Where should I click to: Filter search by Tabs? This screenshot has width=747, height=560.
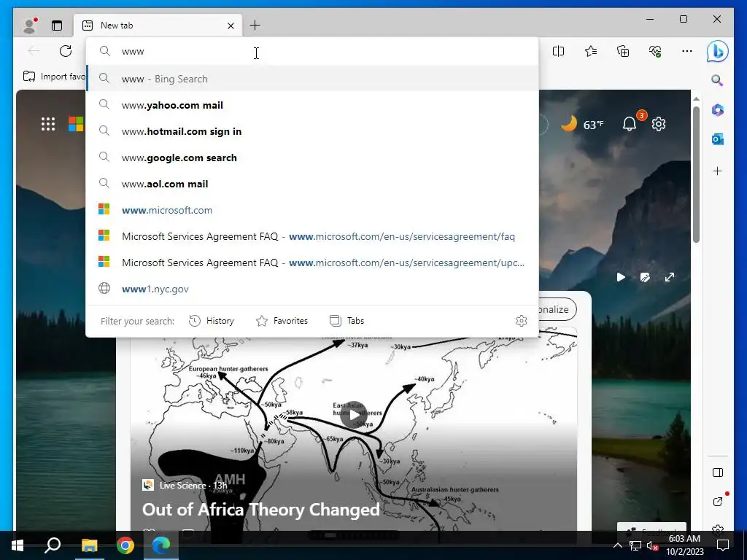pos(347,321)
